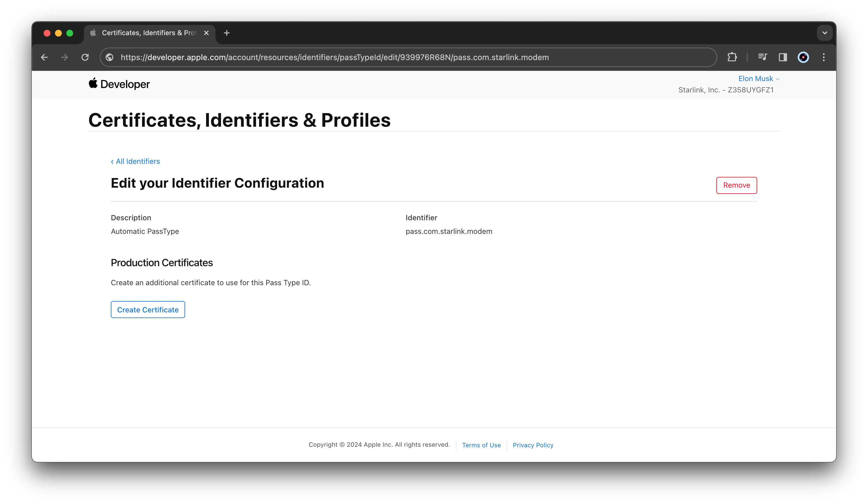The width and height of the screenshot is (868, 504).
Task: Open the browser extensions puzzle icon
Action: (732, 57)
